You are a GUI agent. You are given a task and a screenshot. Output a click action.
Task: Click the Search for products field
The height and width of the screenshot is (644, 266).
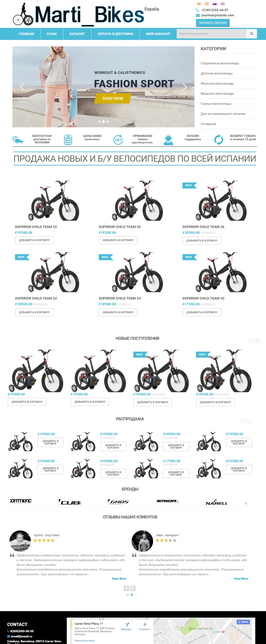[211, 34]
